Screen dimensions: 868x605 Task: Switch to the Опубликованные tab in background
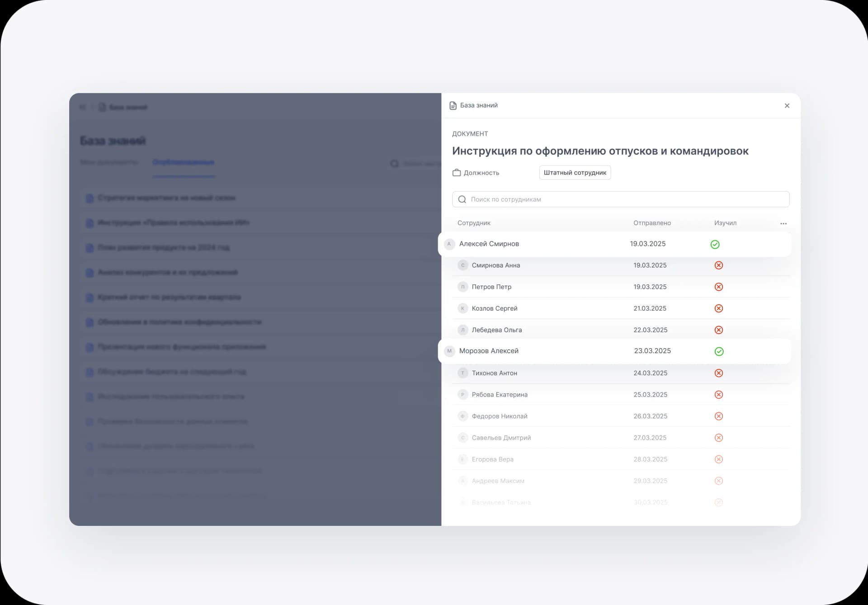(183, 162)
